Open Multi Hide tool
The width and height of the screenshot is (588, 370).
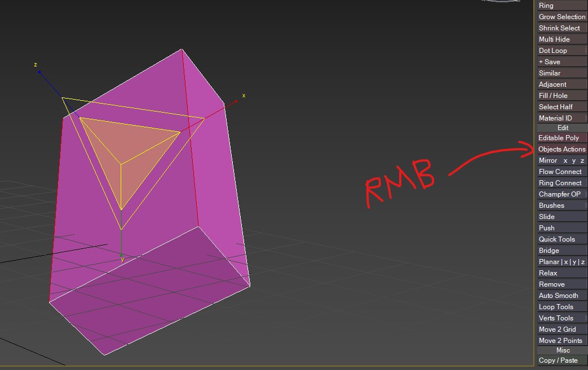[x=562, y=39]
